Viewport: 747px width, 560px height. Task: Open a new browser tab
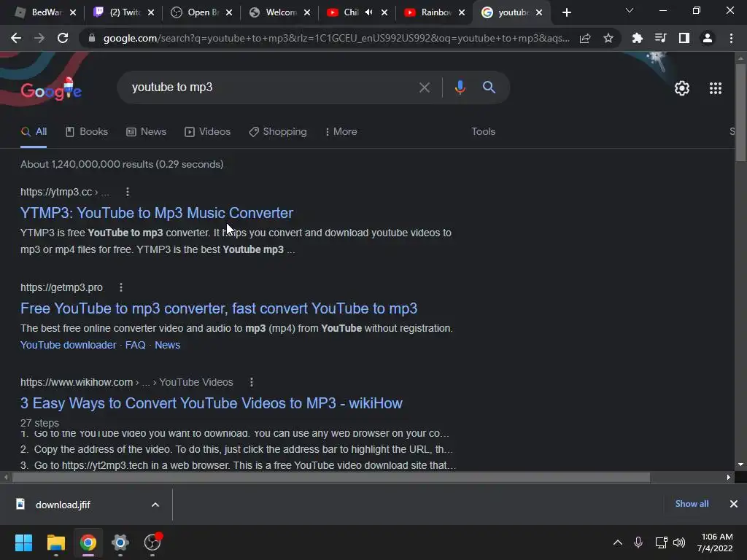[x=566, y=12]
